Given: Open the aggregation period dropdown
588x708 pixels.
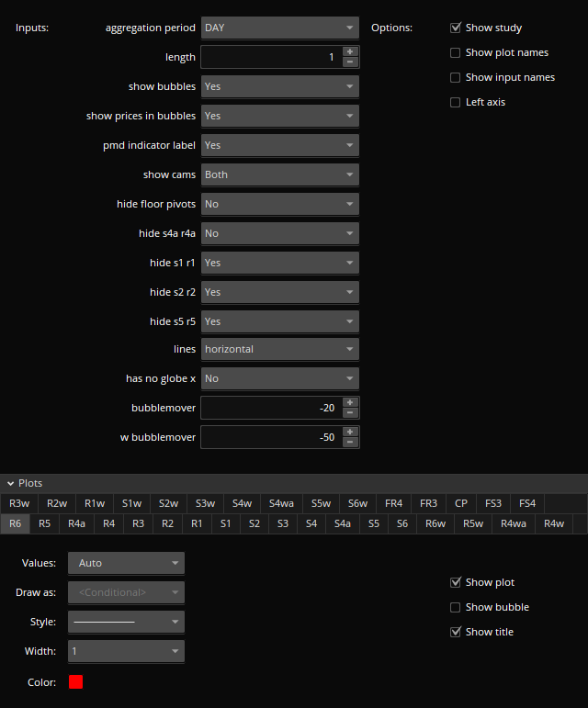Looking at the screenshot, I should pos(279,28).
